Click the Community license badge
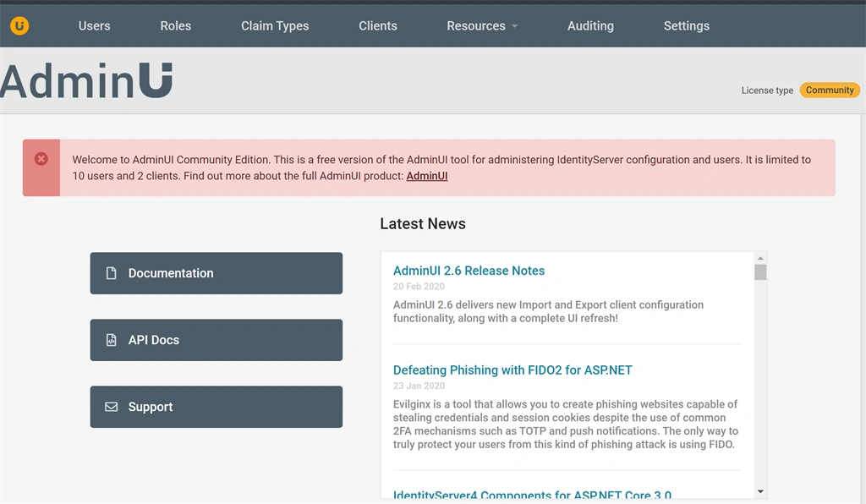866x504 pixels. [x=830, y=90]
